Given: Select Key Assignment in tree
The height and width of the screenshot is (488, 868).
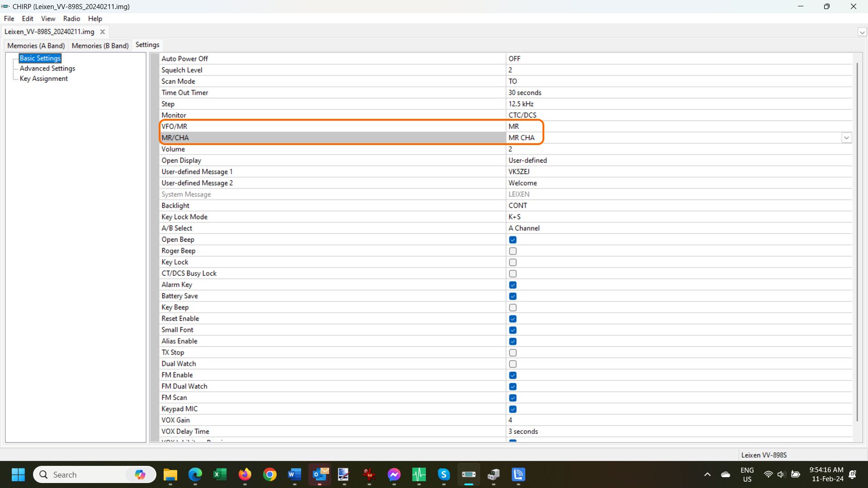Looking at the screenshot, I should point(44,79).
